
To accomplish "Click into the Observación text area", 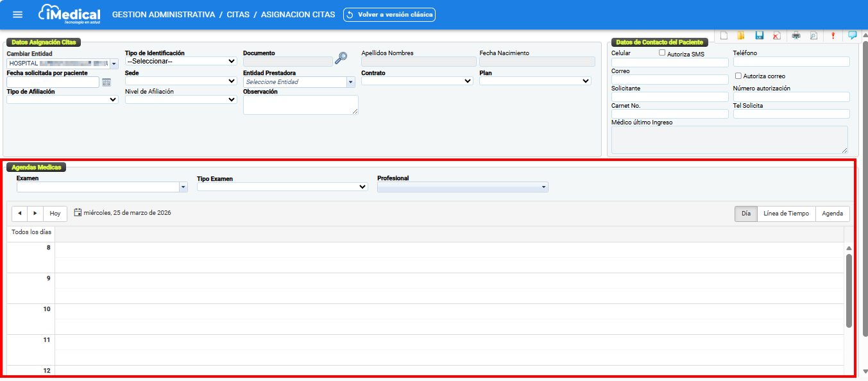I will tap(300, 105).
